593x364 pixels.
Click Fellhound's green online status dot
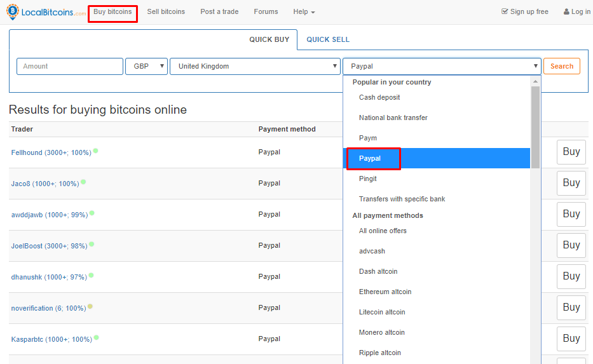click(x=96, y=151)
